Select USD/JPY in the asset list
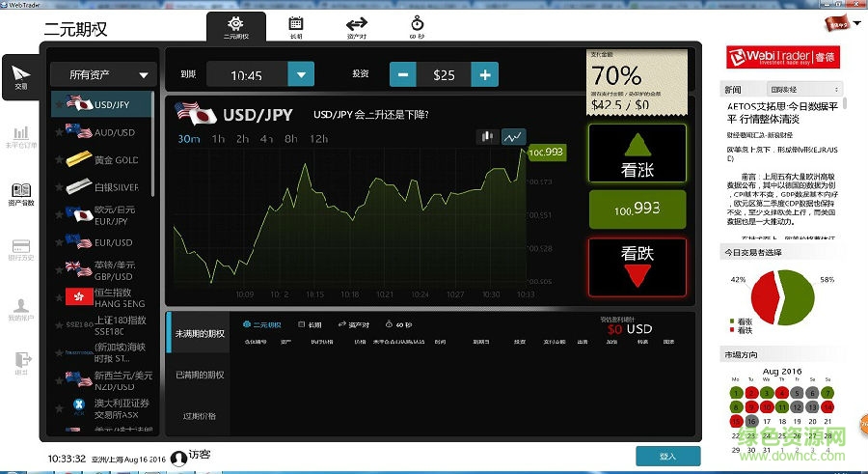 (100, 104)
